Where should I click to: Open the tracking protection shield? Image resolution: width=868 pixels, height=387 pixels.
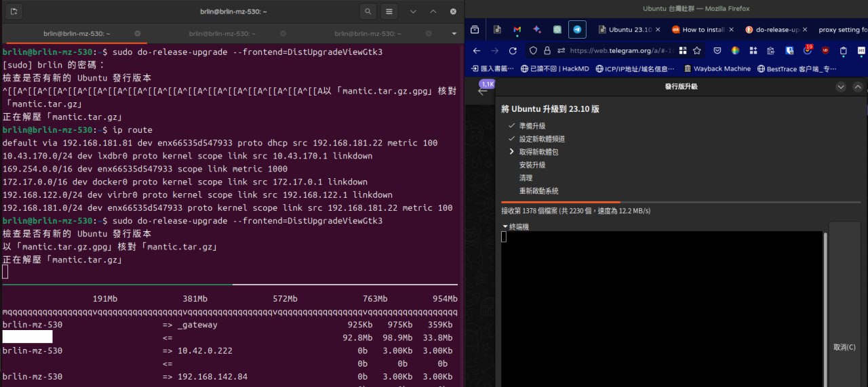tap(533, 51)
